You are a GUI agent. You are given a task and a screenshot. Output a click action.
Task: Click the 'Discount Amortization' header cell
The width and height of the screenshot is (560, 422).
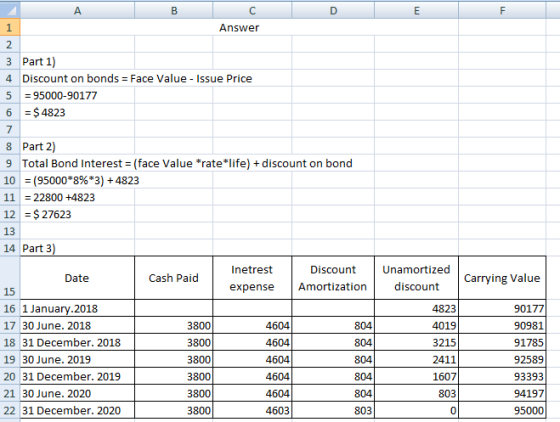(x=333, y=277)
